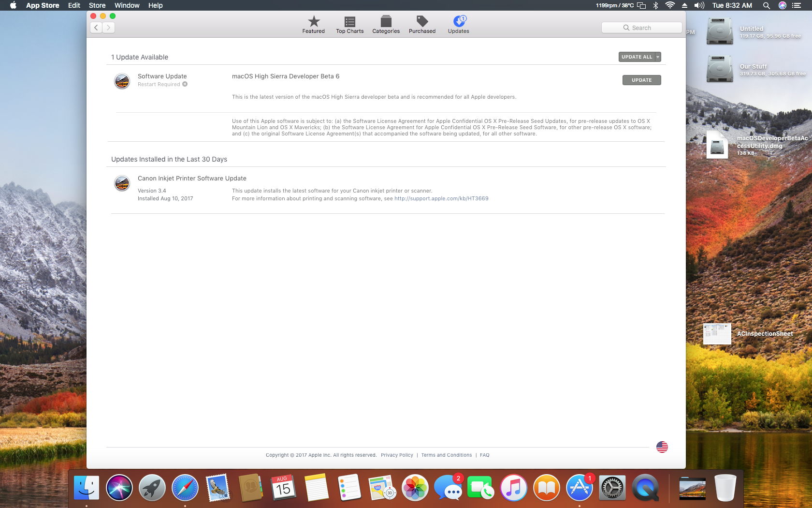This screenshot has height=508, width=812.
Task: Open Maps in the Dock
Action: pos(382,487)
